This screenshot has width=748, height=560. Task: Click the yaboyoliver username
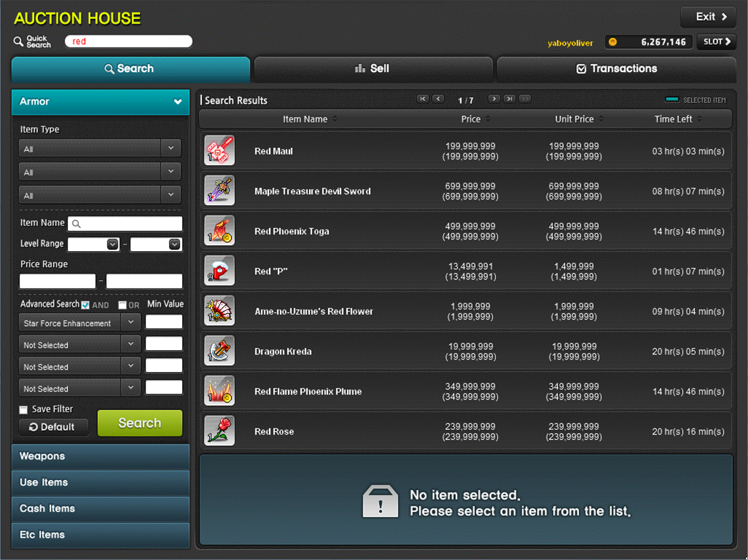[x=570, y=43]
